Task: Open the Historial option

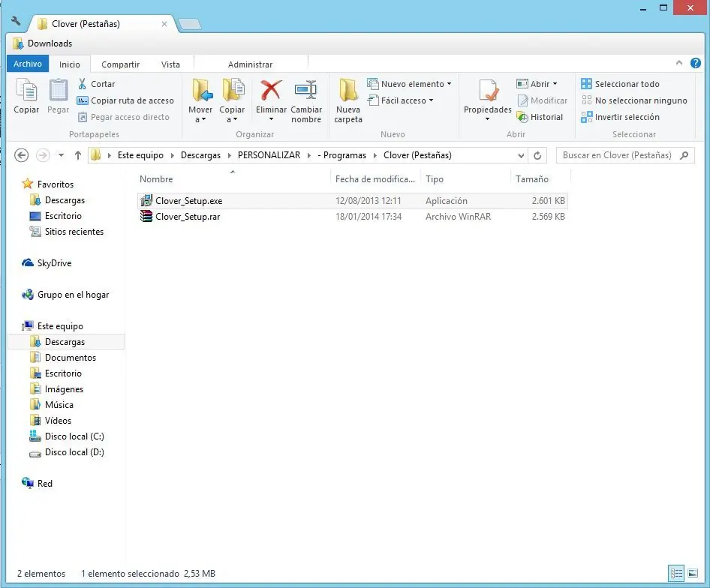Action: (x=540, y=117)
